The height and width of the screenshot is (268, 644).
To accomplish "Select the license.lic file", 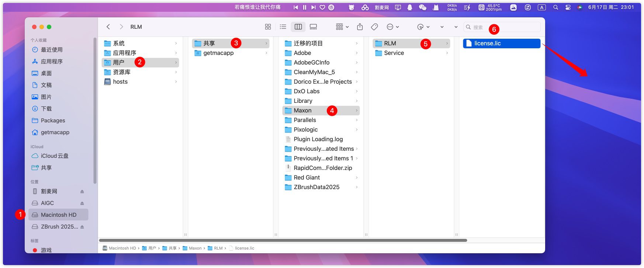I will pyautogui.click(x=487, y=43).
